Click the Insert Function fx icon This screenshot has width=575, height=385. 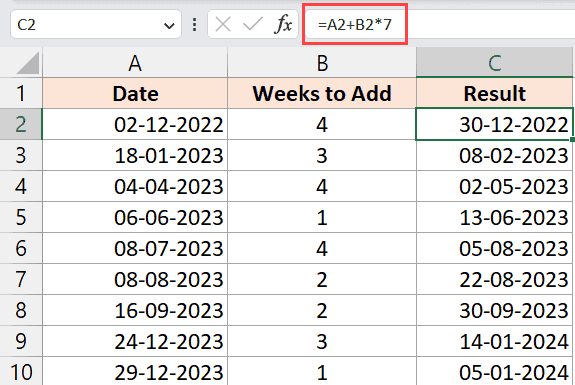click(283, 25)
